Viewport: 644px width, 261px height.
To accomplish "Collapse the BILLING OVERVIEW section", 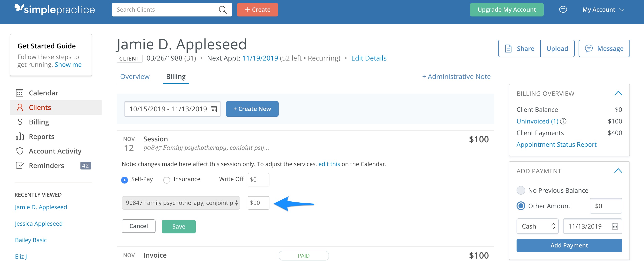I will pyautogui.click(x=618, y=93).
